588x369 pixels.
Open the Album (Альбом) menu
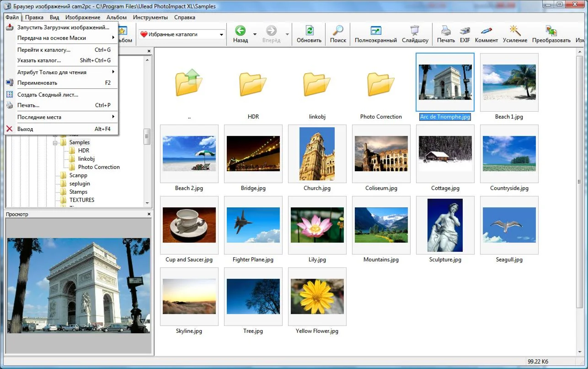tap(116, 17)
